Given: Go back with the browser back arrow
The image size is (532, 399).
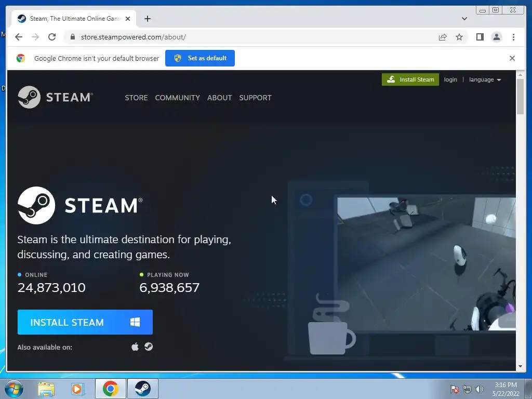Looking at the screenshot, I should [x=19, y=37].
